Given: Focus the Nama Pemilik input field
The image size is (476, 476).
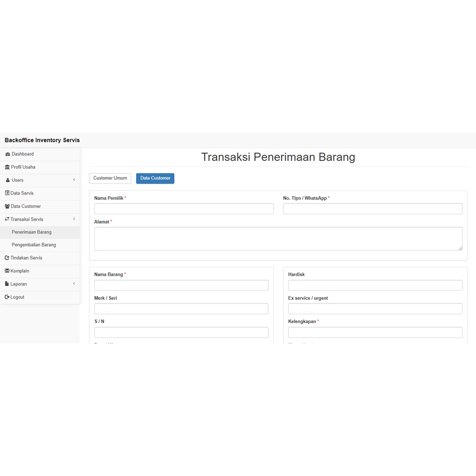Looking at the screenshot, I should click(184, 209).
